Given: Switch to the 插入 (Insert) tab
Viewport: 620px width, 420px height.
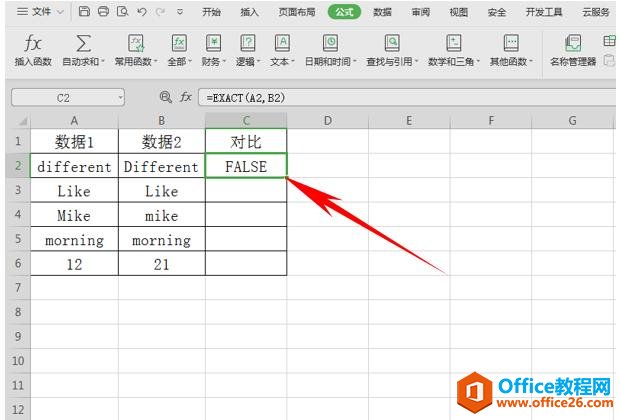Looking at the screenshot, I should click(250, 12).
